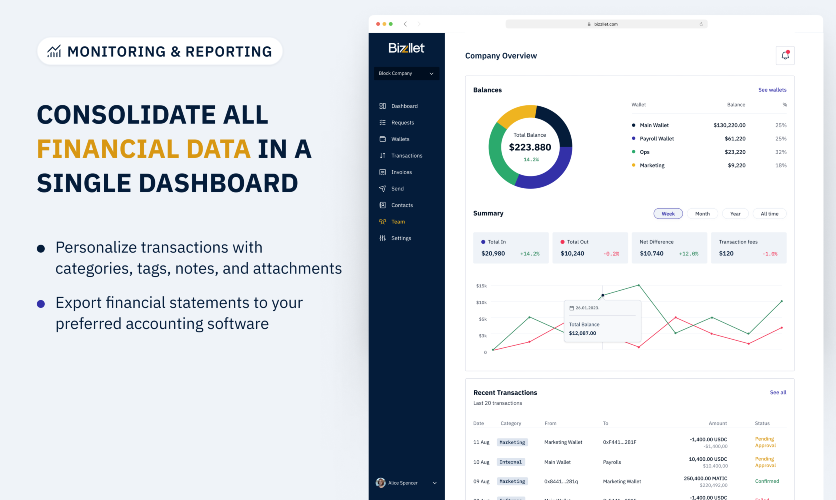The height and width of the screenshot is (500, 836).
Task: Click the green Ops segment of the donut
Action: [x=499, y=155]
